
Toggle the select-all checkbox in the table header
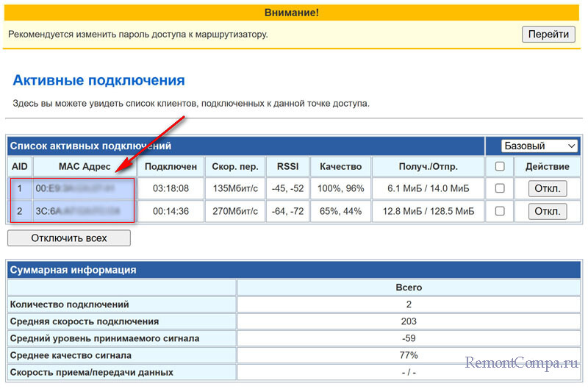click(500, 167)
